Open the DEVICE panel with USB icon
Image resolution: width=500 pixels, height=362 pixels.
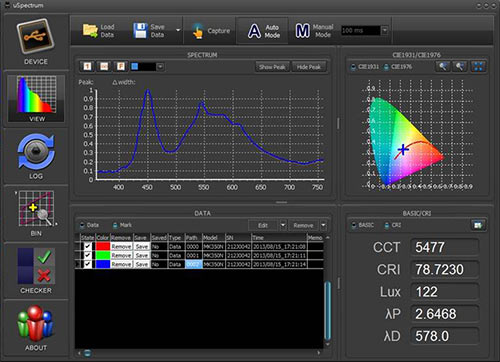click(36, 42)
